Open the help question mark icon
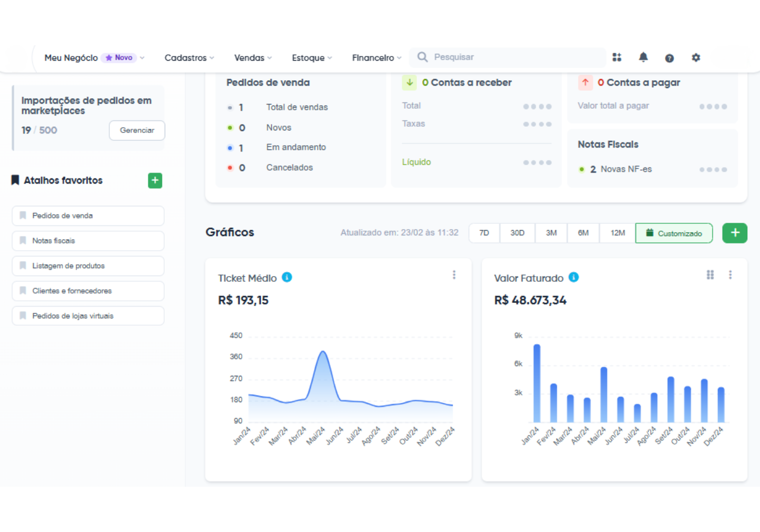This screenshot has height=532, width=760. tap(669, 58)
